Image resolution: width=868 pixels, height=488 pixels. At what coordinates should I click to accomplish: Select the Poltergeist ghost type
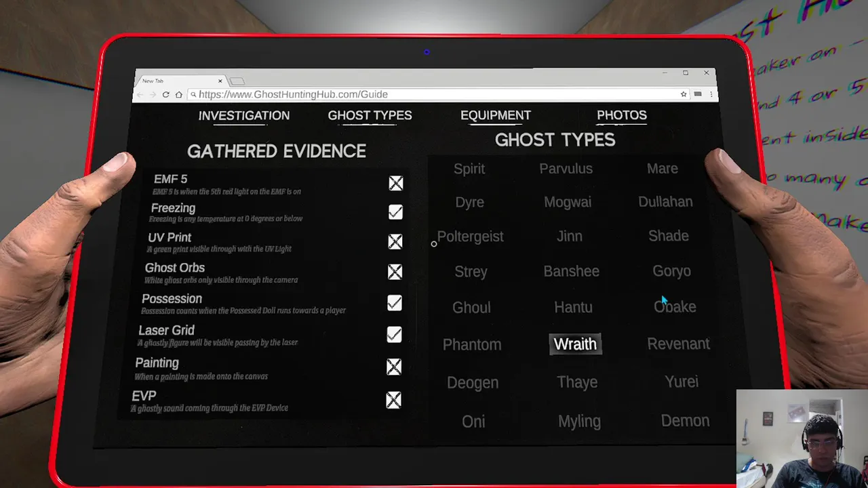(470, 237)
